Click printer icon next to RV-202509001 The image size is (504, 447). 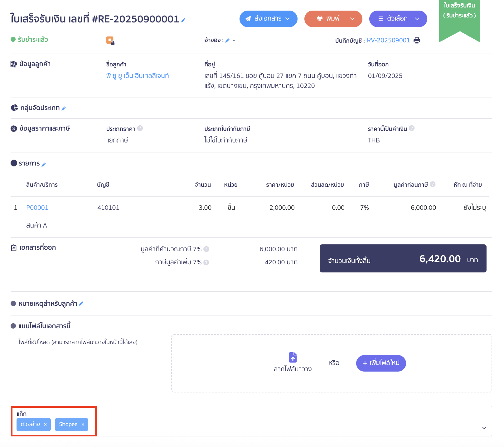417,41
